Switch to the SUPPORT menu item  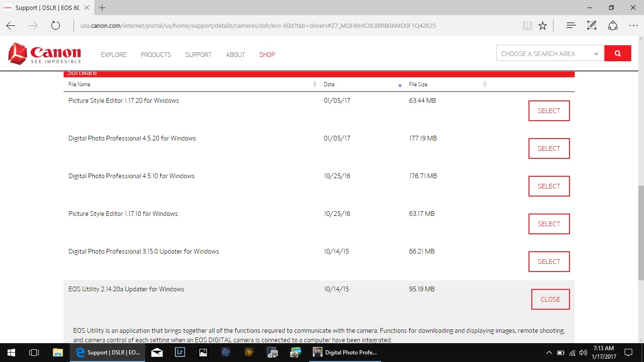(x=198, y=55)
